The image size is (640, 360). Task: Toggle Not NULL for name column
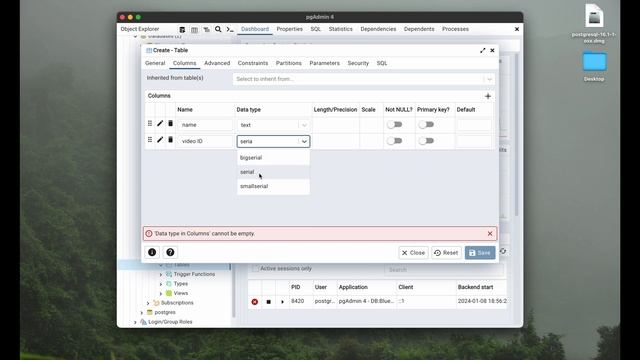click(395, 124)
